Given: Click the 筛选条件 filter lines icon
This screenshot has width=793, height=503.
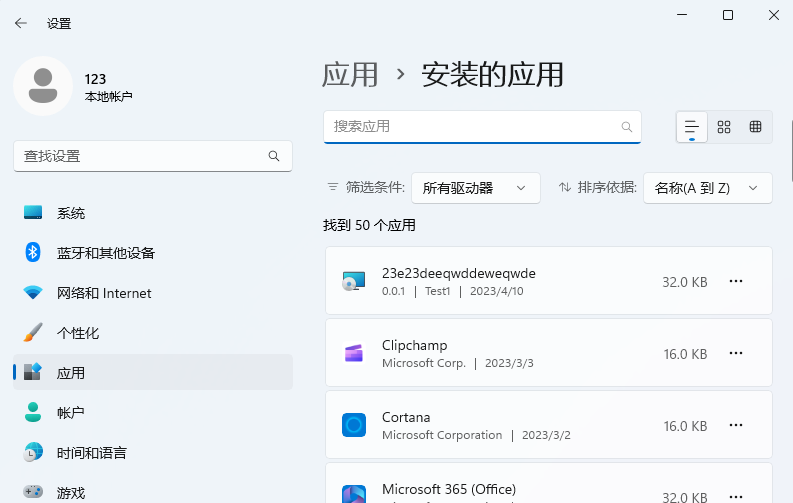Looking at the screenshot, I should 333,187.
